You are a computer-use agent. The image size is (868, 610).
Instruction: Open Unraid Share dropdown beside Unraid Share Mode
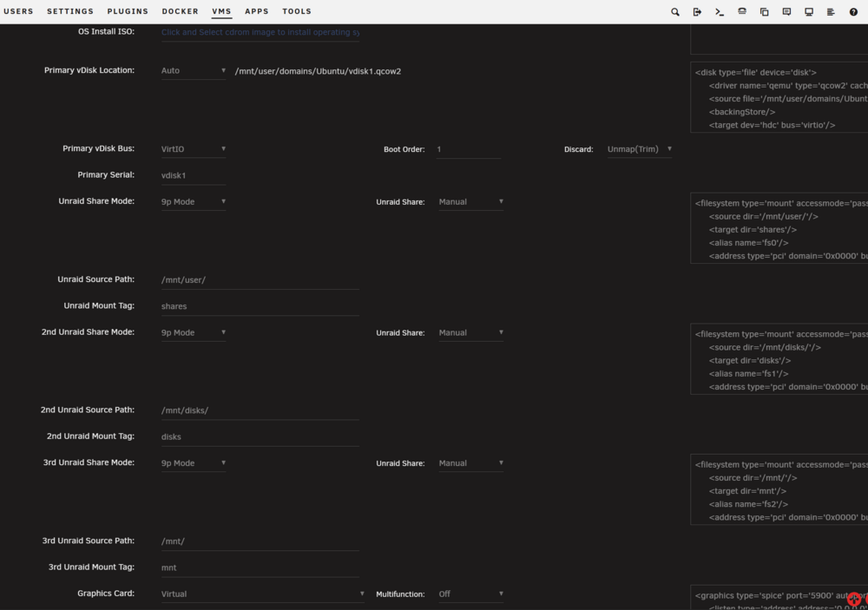(x=471, y=201)
